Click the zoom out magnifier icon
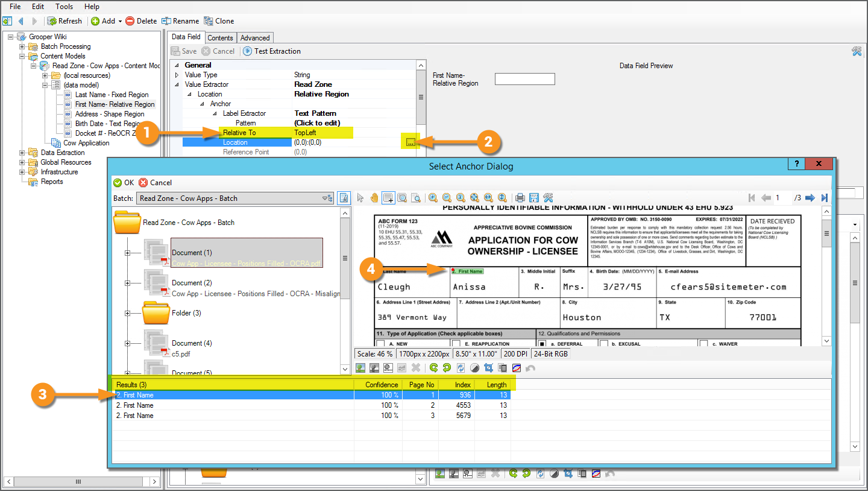Image resolution: width=868 pixels, height=491 pixels. pyautogui.click(x=447, y=198)
